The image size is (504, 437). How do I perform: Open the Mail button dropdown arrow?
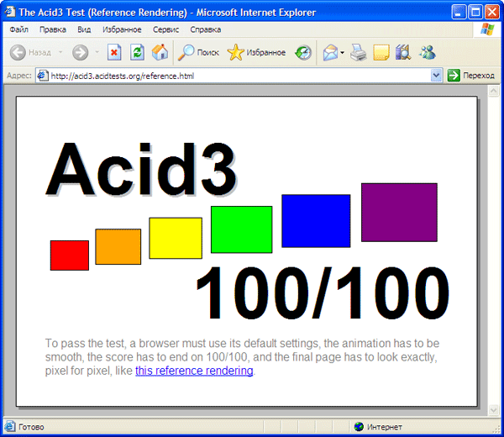coord(343,52)
